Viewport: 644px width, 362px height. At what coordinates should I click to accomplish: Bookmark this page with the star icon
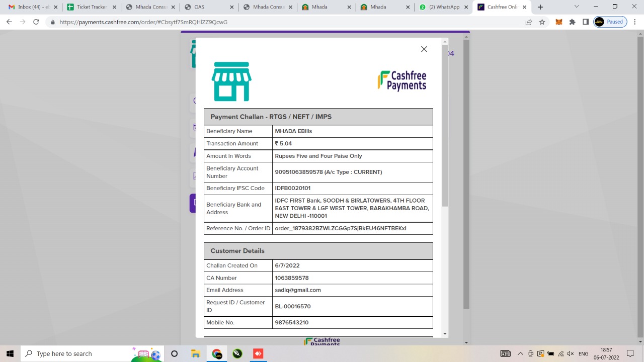[x=542, y=22]
